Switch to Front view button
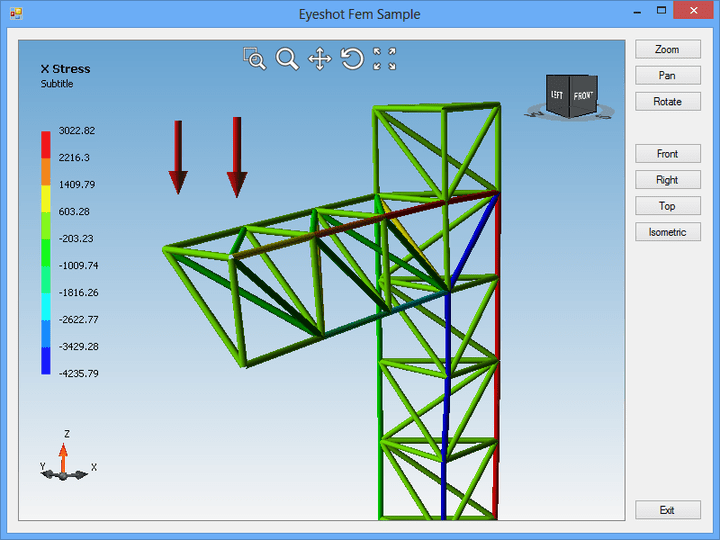The image size is (720, 540). [x=667, y=154]
